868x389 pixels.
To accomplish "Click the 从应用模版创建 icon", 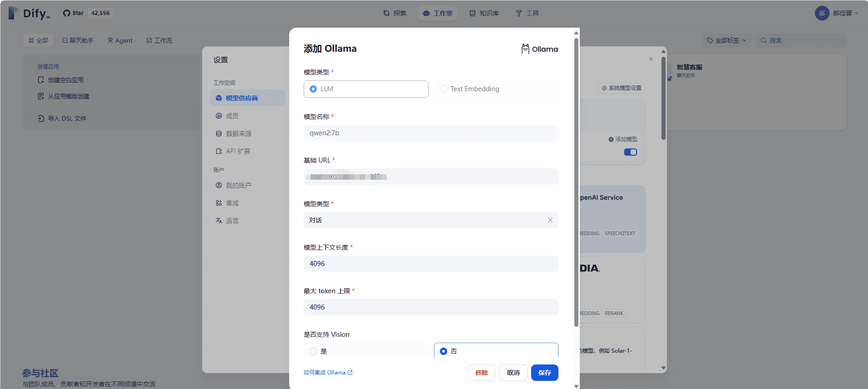I will (x=41, y=96).
